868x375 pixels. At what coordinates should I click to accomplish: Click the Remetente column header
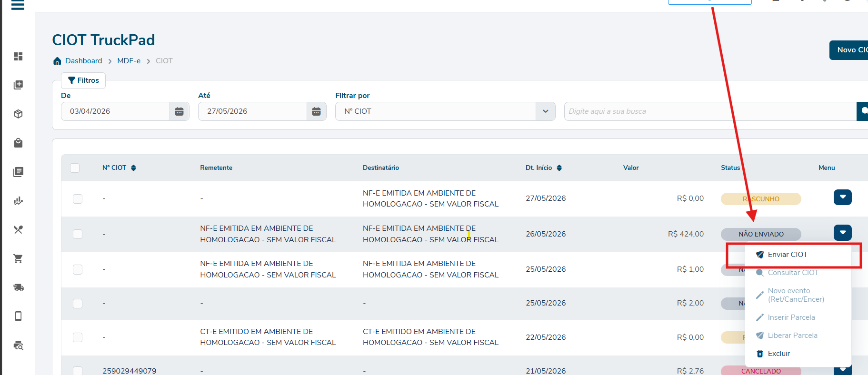click(x=216, y=168)
